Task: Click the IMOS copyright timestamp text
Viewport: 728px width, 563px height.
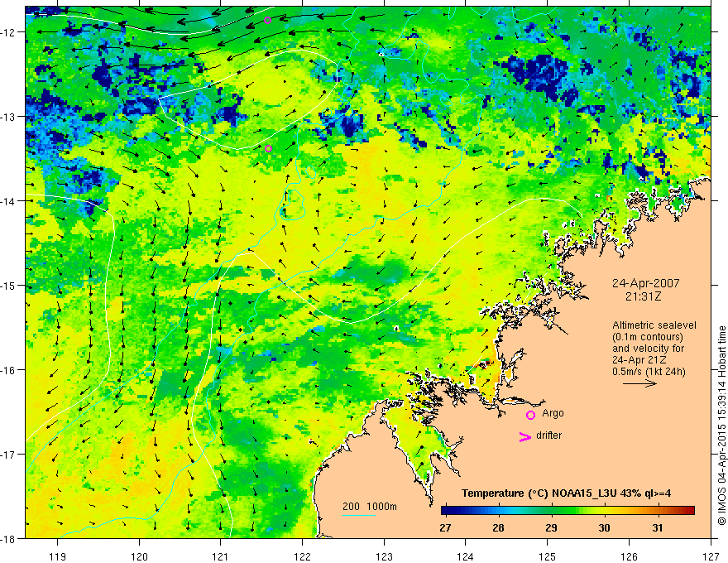Action: pyautogui.click(x=721, y=426)
